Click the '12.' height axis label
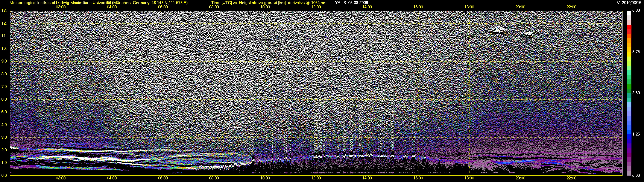644x182 pixels. 4,23
